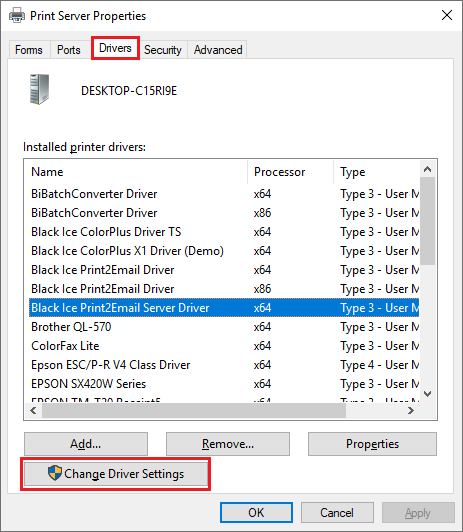This screenshot has height=532, width=463.
Task: Click the down arrow of vertical scrollbar
Action: coord(427,394)
